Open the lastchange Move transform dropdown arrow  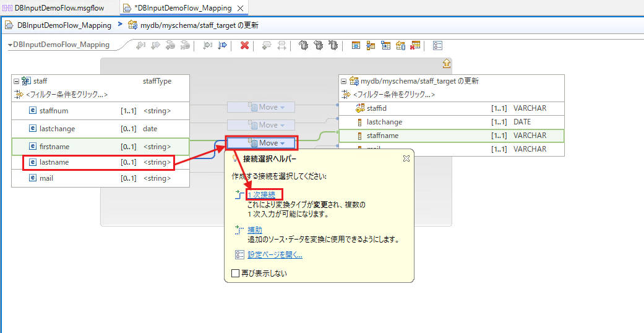[x=282, y=125]
